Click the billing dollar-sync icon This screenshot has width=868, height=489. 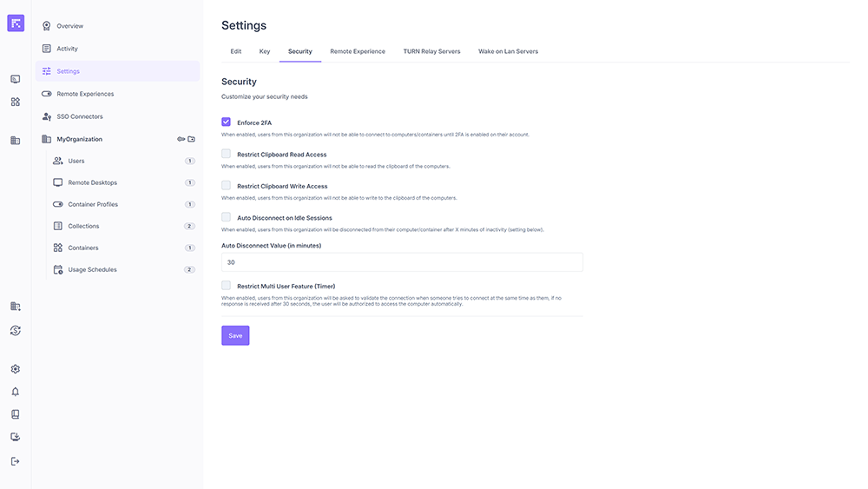(15, 330)
